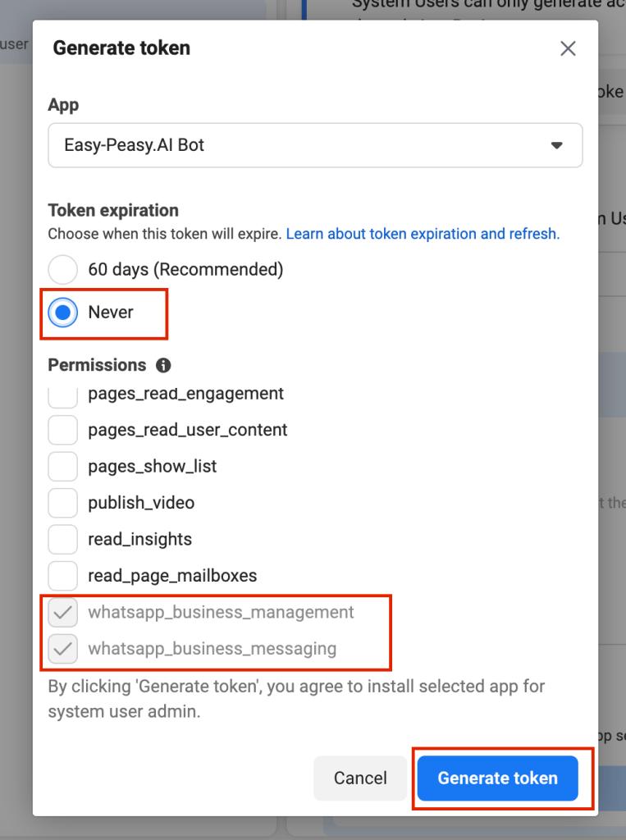
Task: Enable publish_video permission
Action: [63, 502]
